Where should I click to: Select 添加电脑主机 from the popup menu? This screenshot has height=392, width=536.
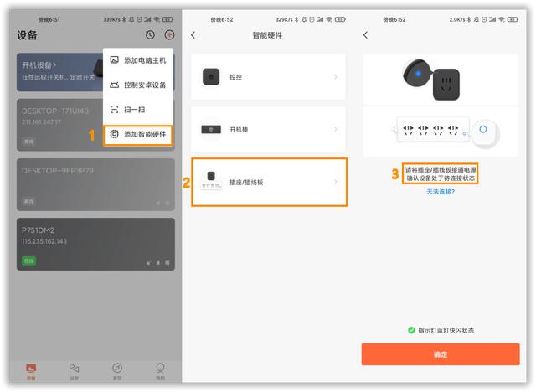(138, 60)
